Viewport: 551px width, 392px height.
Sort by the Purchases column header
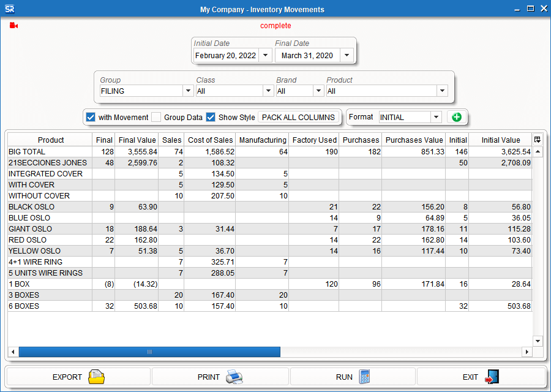point(361,140)
